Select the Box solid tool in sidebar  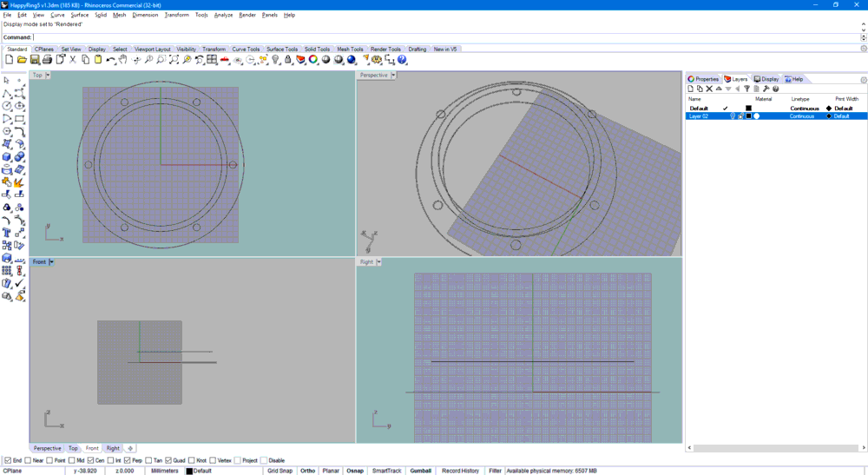(x=7, y=156)
